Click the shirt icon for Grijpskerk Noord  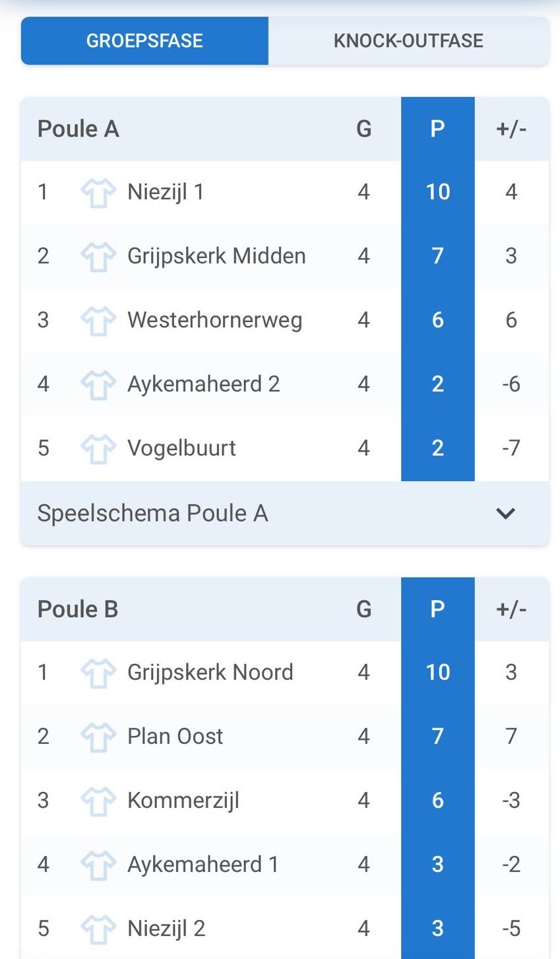[98, 673]
